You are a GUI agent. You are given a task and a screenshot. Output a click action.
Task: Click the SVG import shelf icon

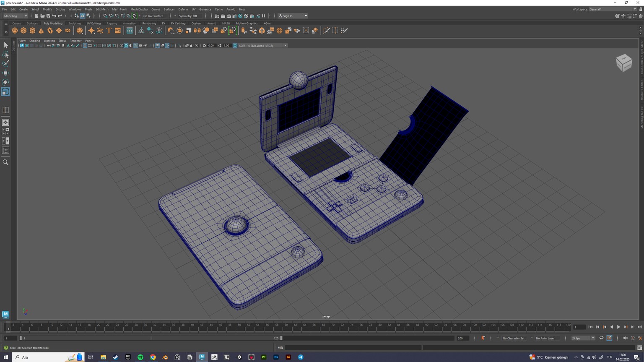pyautogui.click(x=118, y=31)
